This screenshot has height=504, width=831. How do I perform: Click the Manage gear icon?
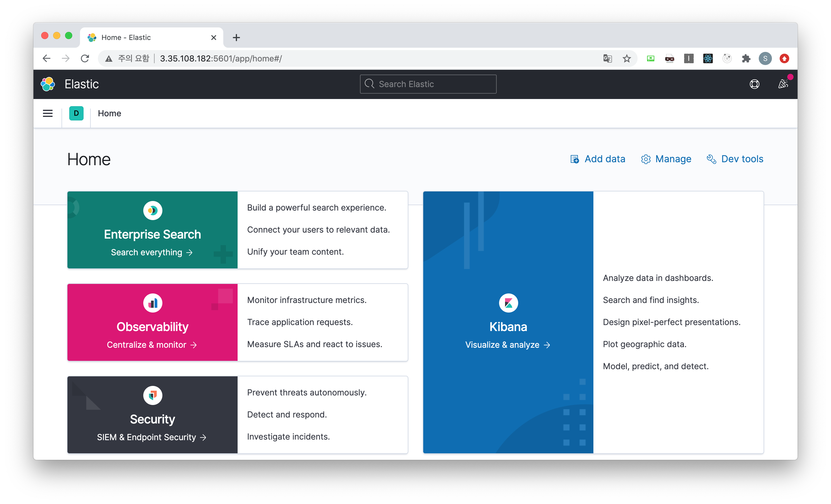click(646, 159)
